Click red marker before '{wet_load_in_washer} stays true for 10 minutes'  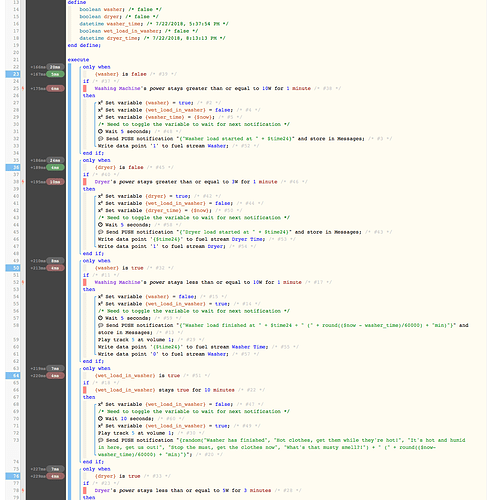85,390
